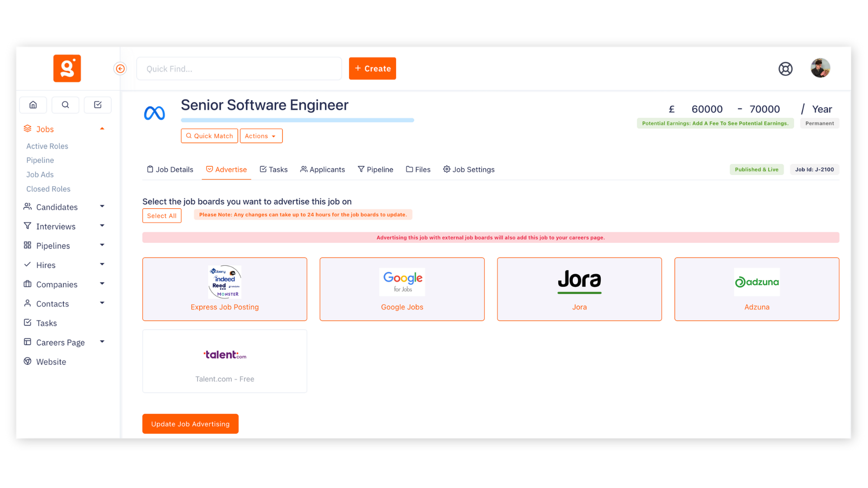
Task: Expand the Interviews menu arrow
Action: point(102,226)
